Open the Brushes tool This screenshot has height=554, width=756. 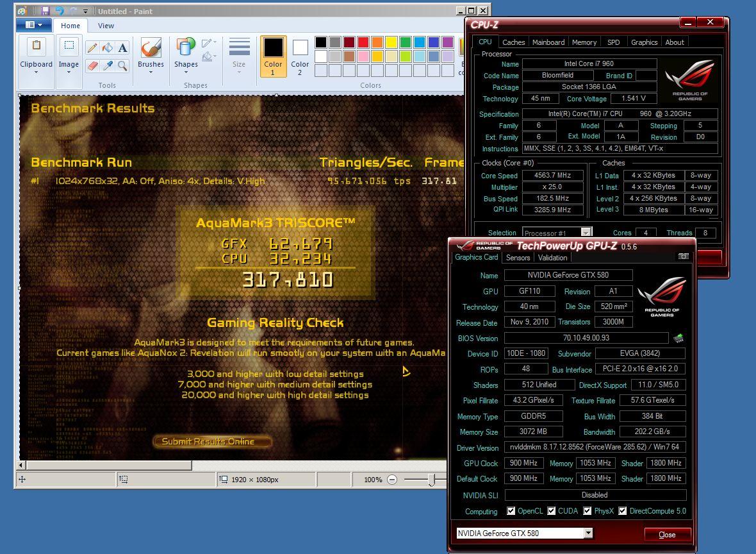coord(151,48)
